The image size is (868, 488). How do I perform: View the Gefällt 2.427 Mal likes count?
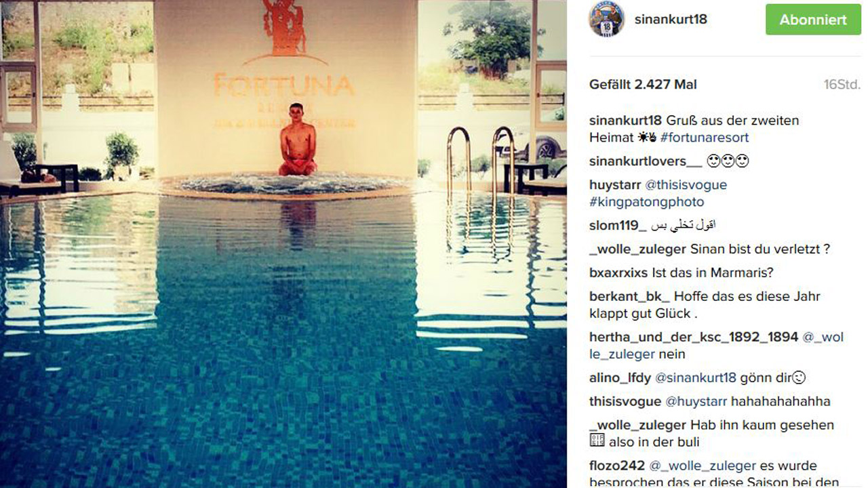click(x=643, y=85)
